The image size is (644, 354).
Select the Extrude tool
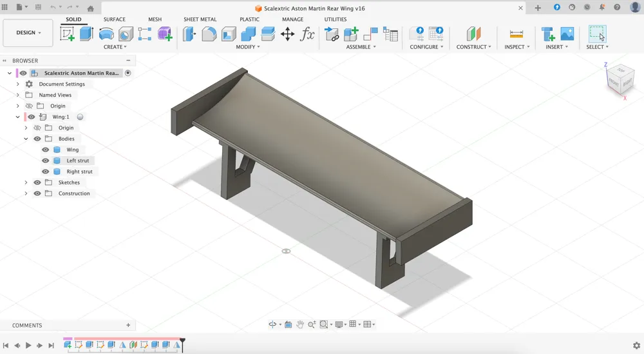[x=86, y=34]
